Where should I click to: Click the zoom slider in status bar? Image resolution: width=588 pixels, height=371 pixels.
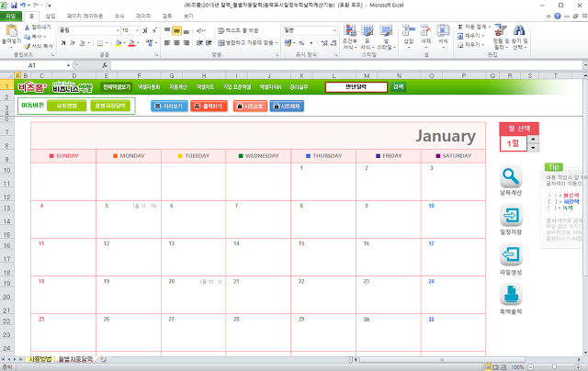(554, 367)
